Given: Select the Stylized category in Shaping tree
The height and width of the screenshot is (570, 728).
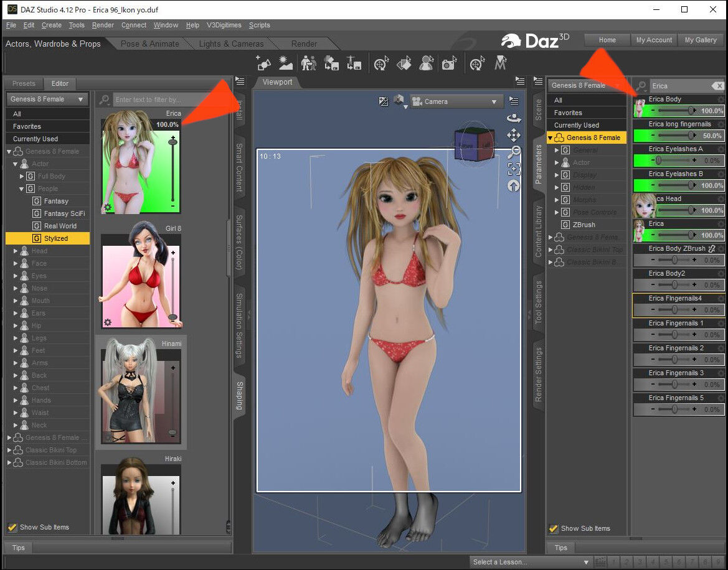Looking at the screenshot, I should click(48, 238).
